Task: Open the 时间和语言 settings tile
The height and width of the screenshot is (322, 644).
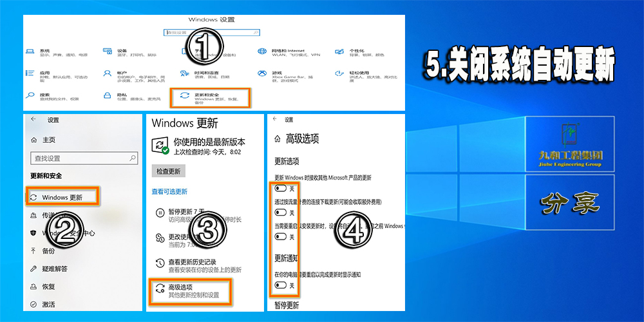Action: point(205,74)
